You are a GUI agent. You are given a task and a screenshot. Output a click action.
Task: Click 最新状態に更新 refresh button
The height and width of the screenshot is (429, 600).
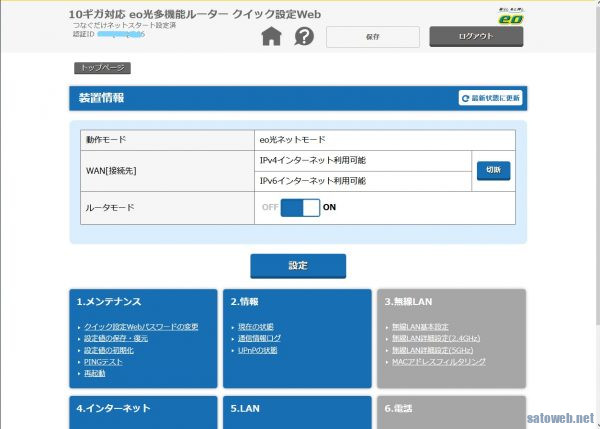click(x=490, y=98)
